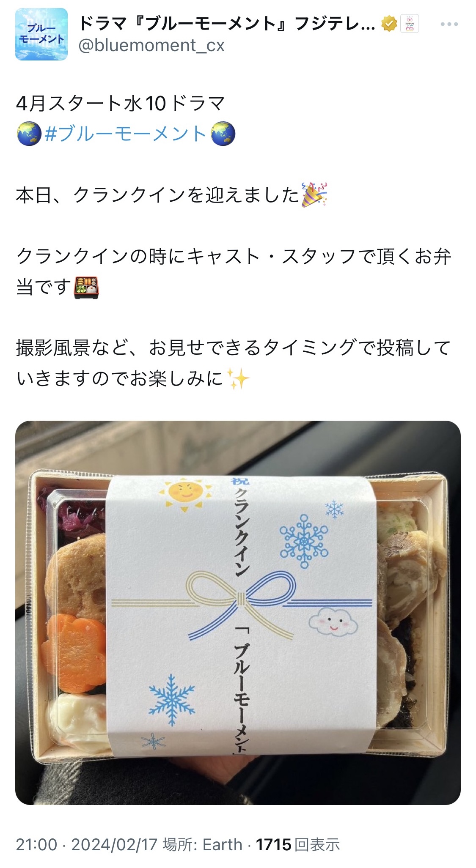Select the 4月スタート水10ドラマ text line
The height and width of the screenshot is (868, 476).
coord(121,104)
